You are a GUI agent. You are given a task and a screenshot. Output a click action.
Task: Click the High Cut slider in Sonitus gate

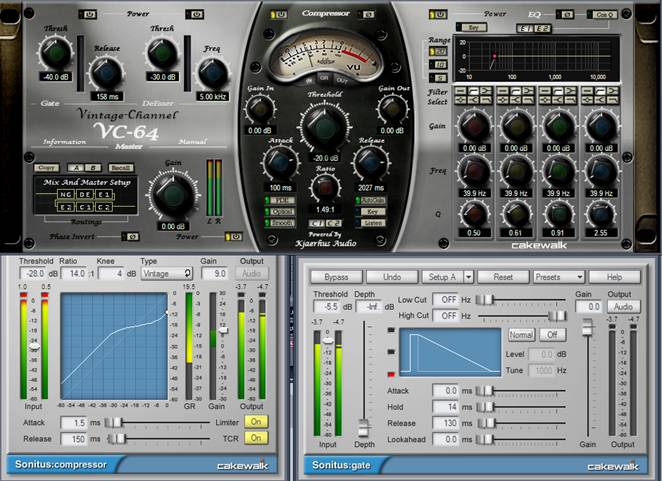(521, 315)
